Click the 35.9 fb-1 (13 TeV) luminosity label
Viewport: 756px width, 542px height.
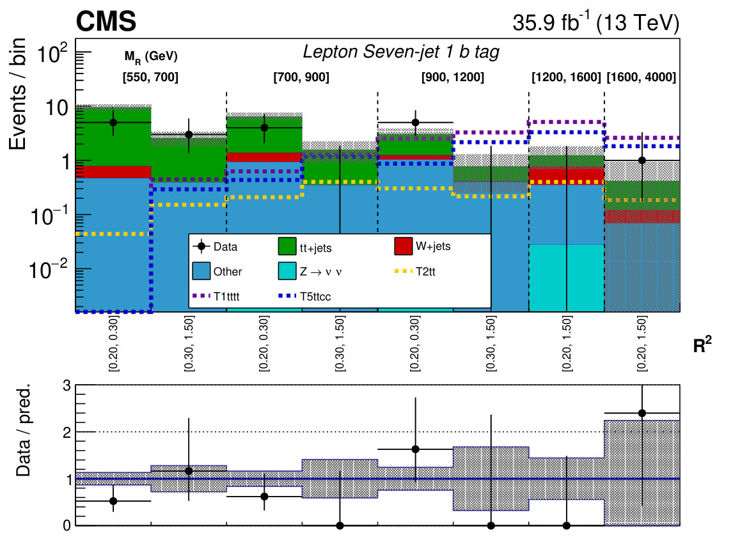[596, 22]
